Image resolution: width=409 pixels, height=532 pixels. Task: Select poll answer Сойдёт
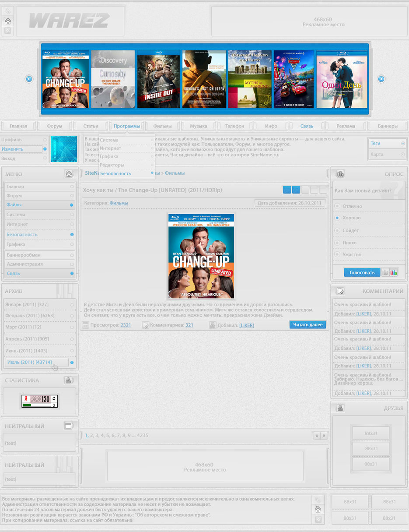click(337, 230)
